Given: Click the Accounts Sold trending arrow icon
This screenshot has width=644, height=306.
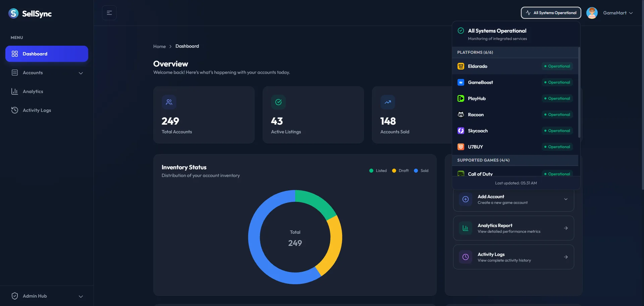Looking at the screenshot, I should (x=388, y=102).
